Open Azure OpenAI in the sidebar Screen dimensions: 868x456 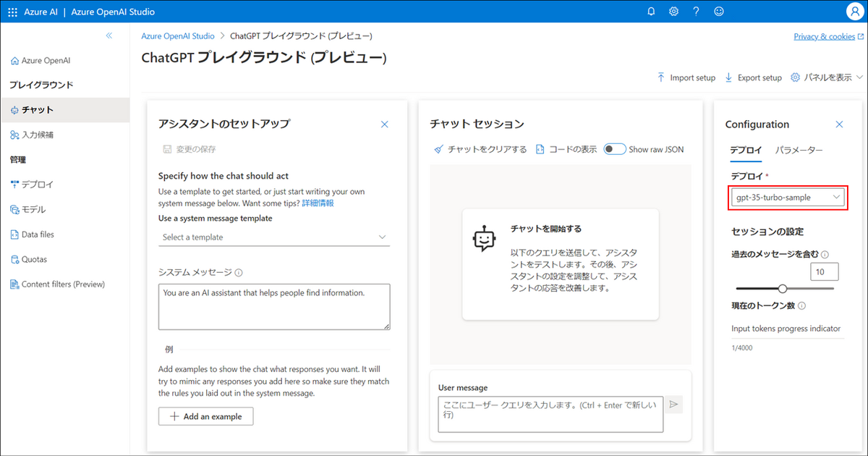click(x=40, y=61)
